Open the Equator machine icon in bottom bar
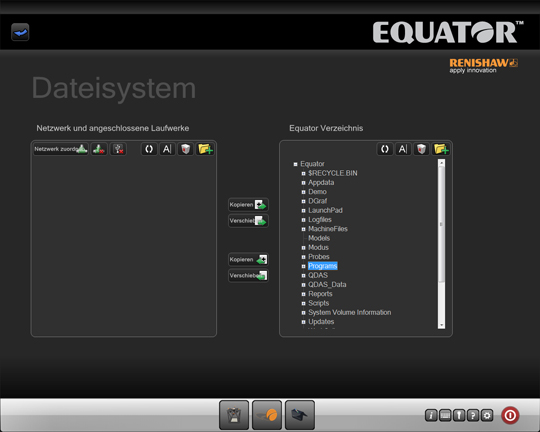Image resolution: width=540 pixels, height=432 pixels. (234, 415)
